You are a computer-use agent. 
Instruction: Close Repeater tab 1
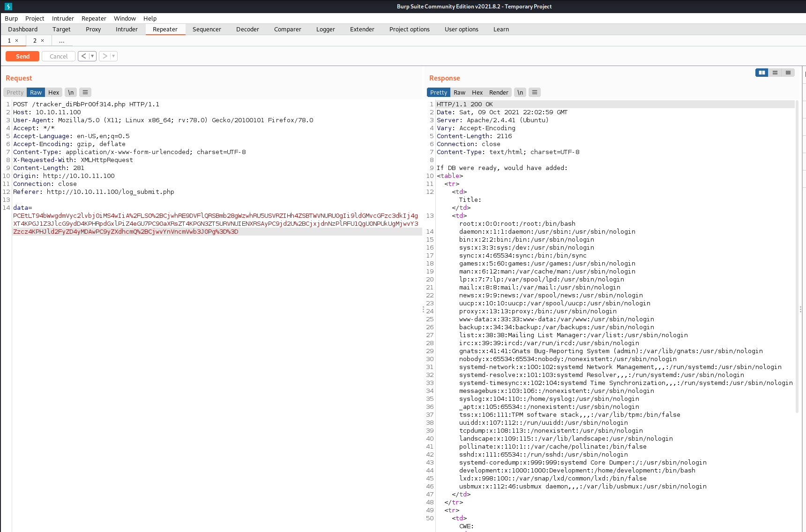pyautogui.click(x=16, y=41)
